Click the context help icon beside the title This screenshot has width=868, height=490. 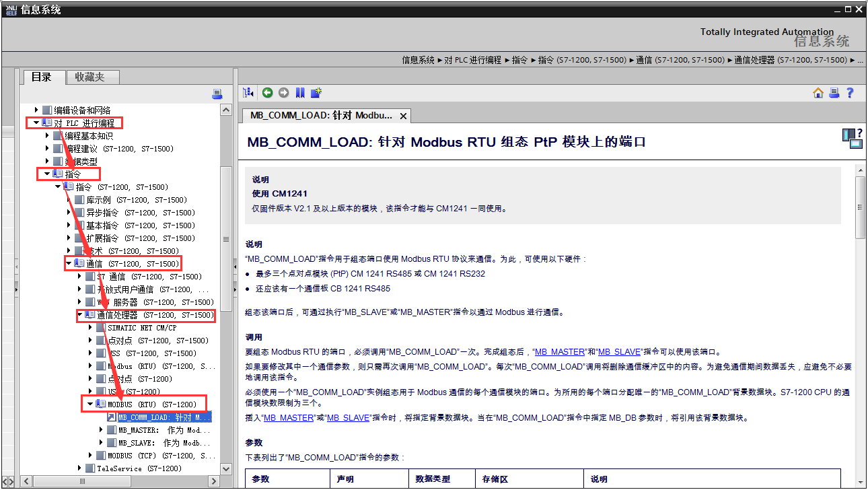[x=852, y=138]
